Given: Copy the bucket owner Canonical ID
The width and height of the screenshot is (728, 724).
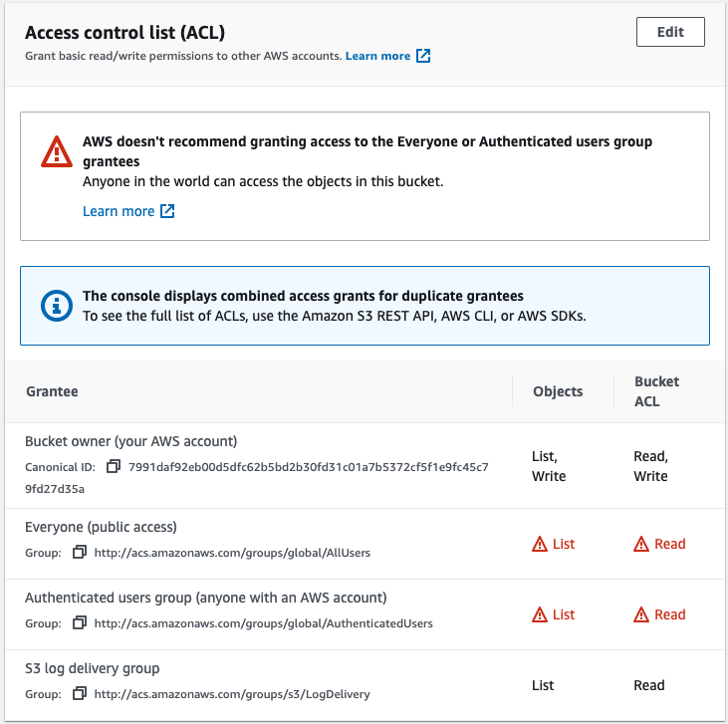Looking at the screenshot, I should (114, 466).
